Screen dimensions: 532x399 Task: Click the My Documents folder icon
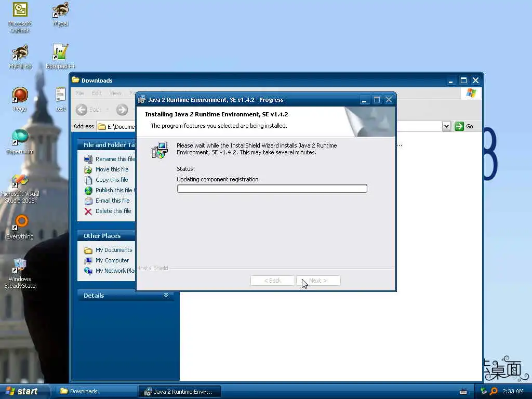(x=88, y=250)
